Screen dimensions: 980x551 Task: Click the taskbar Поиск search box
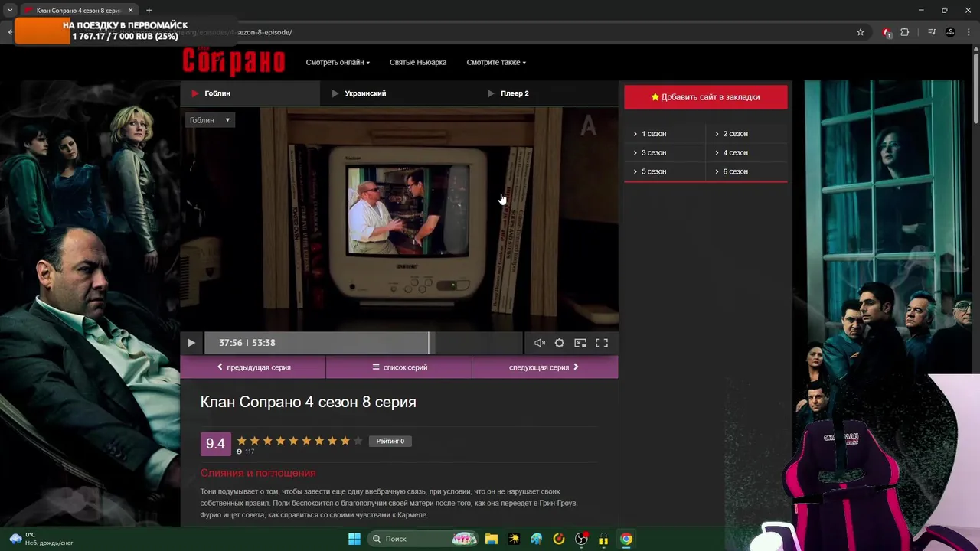[423, 539]
